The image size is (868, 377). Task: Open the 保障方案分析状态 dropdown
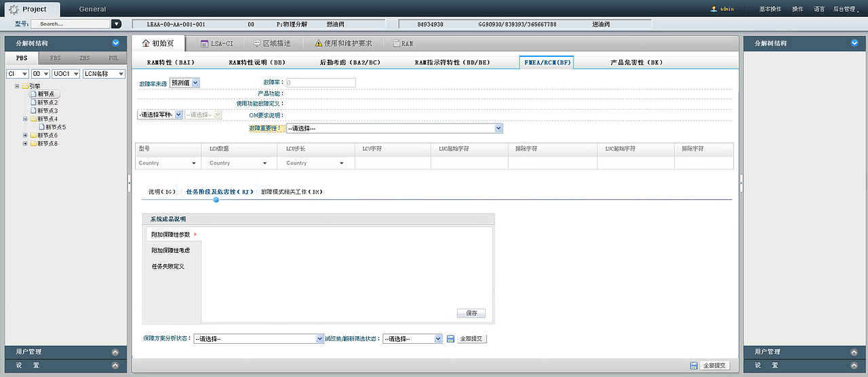pos(258,338)
